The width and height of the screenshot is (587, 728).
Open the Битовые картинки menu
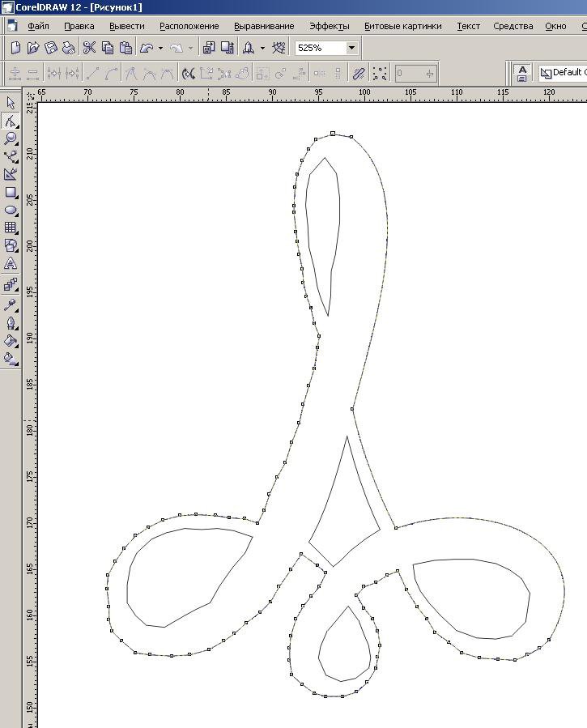[402, 26]
